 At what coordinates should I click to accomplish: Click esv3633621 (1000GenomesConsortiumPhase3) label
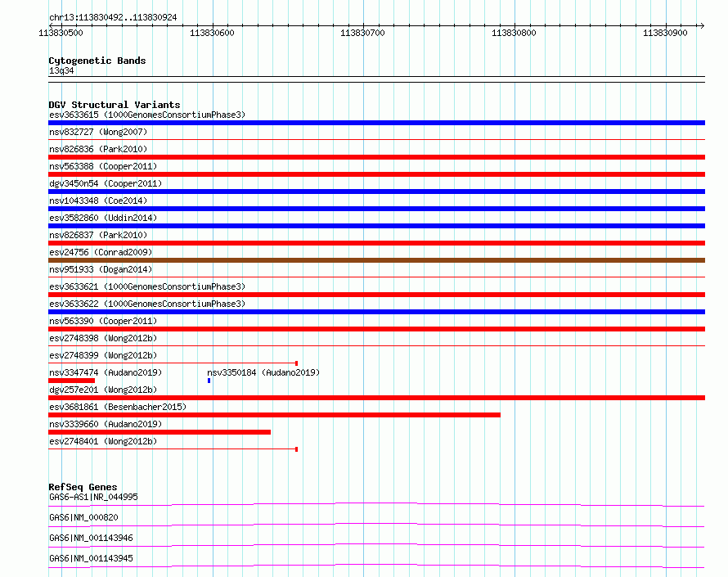coord(147,286)
